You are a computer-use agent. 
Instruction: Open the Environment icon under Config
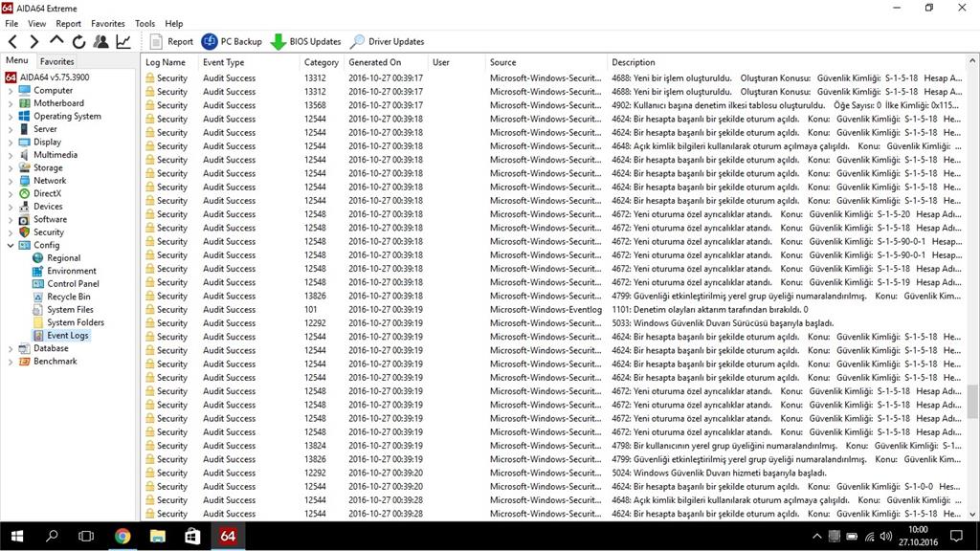(38, 271)
